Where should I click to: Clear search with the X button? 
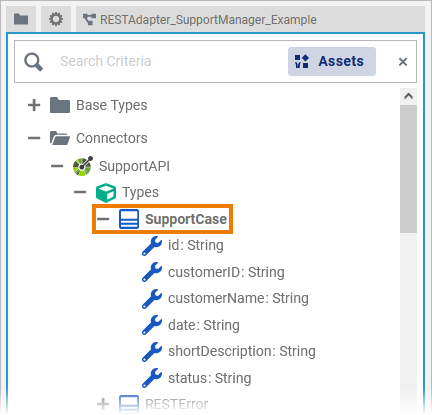403,62
